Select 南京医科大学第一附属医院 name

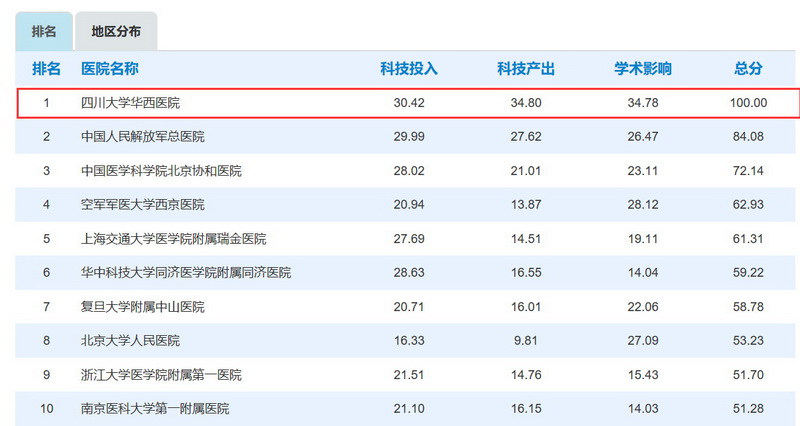[155, 409]
